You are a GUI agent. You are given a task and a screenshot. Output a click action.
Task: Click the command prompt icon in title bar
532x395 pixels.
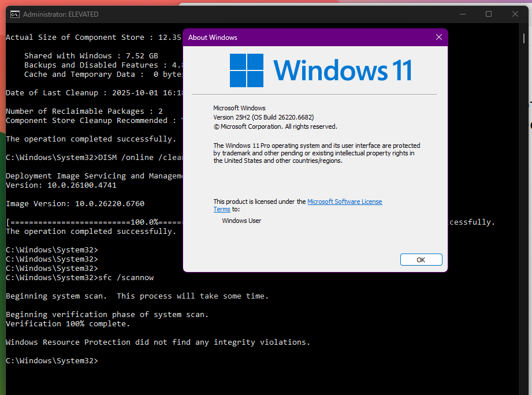point(14,14)
